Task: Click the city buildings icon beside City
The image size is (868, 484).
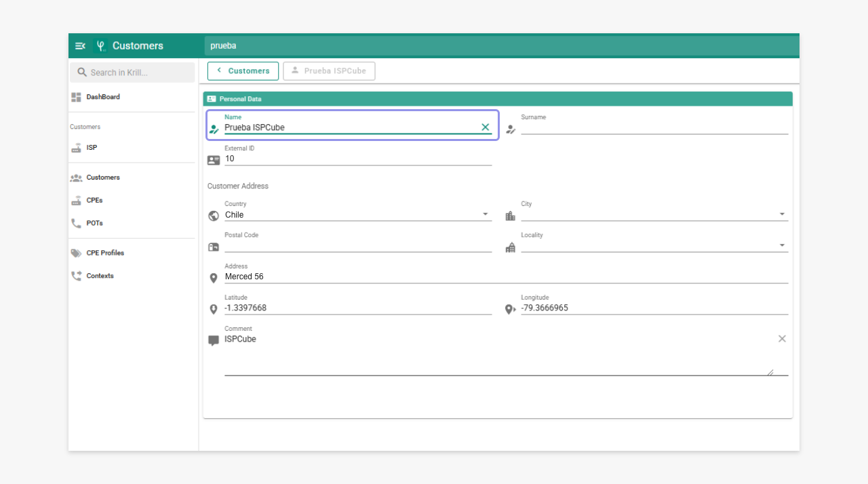Action: 510,216
